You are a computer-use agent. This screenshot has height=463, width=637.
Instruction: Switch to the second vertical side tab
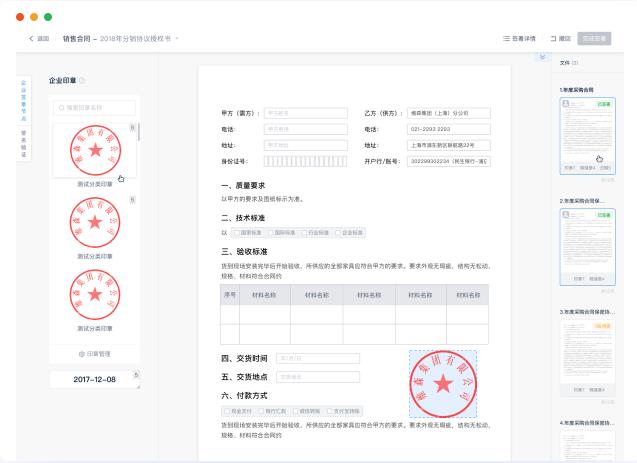click(24, 144)
